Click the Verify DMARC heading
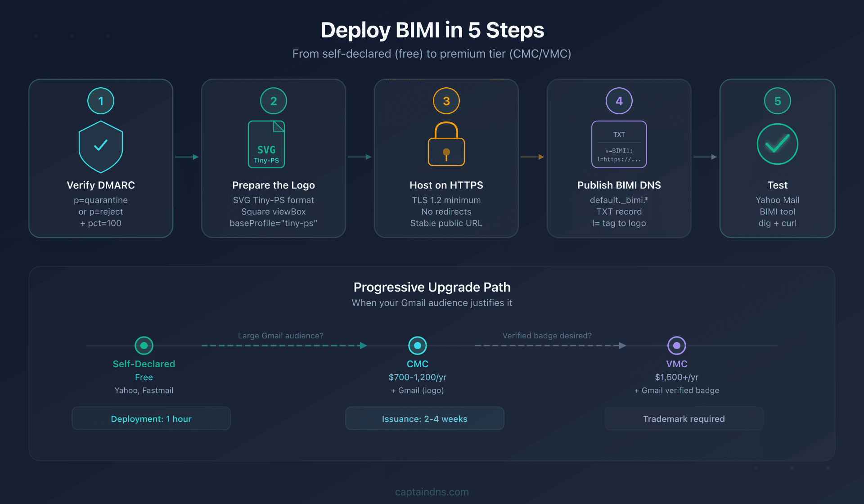 pos(101,185)
